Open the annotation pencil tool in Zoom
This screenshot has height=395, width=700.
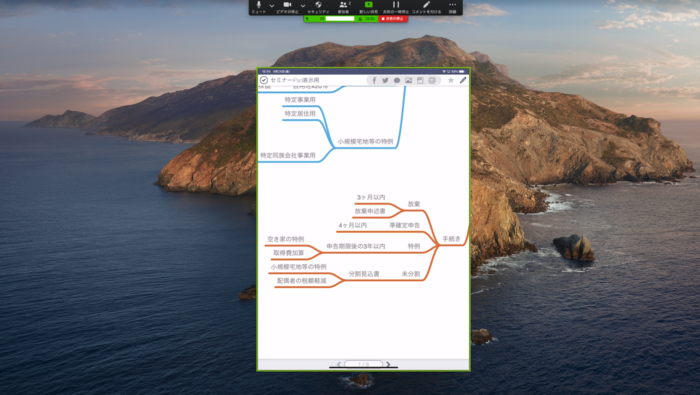tap(426, 7)
